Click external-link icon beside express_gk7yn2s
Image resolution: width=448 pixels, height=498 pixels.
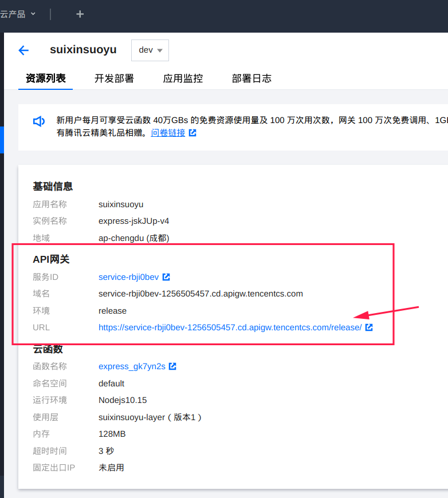point(172,366)
